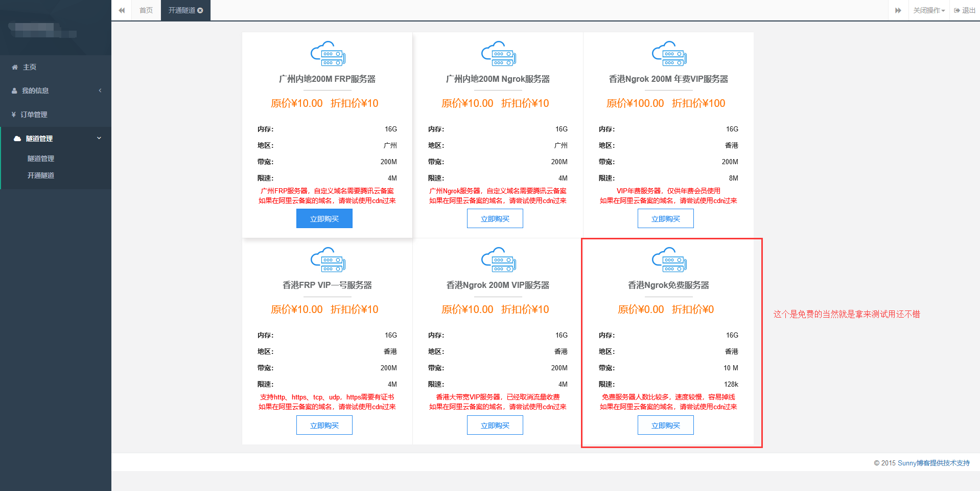Click the yen icon beside 订单管理

coord(13,115)
